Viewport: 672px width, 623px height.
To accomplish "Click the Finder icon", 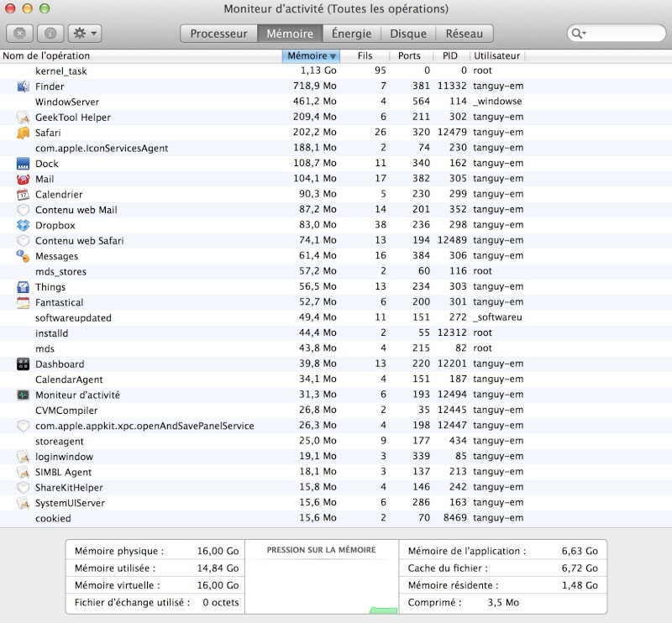I will (24, 86).
